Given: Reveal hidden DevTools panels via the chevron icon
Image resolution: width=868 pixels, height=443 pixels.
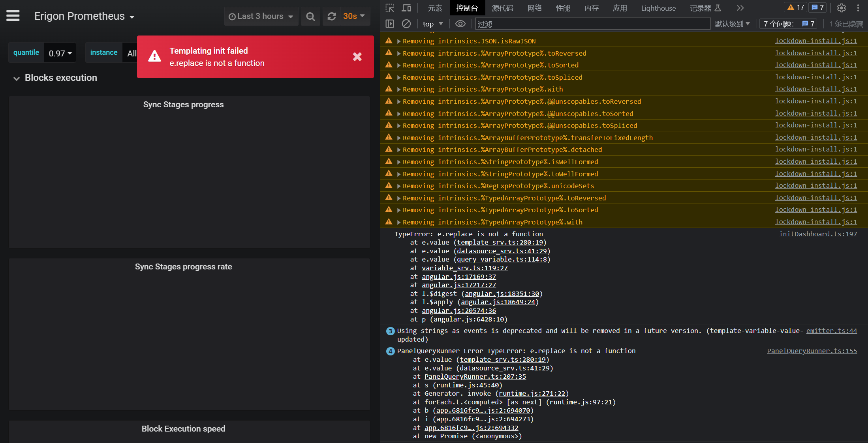Looking at the screenshot, I should (740, 8).
